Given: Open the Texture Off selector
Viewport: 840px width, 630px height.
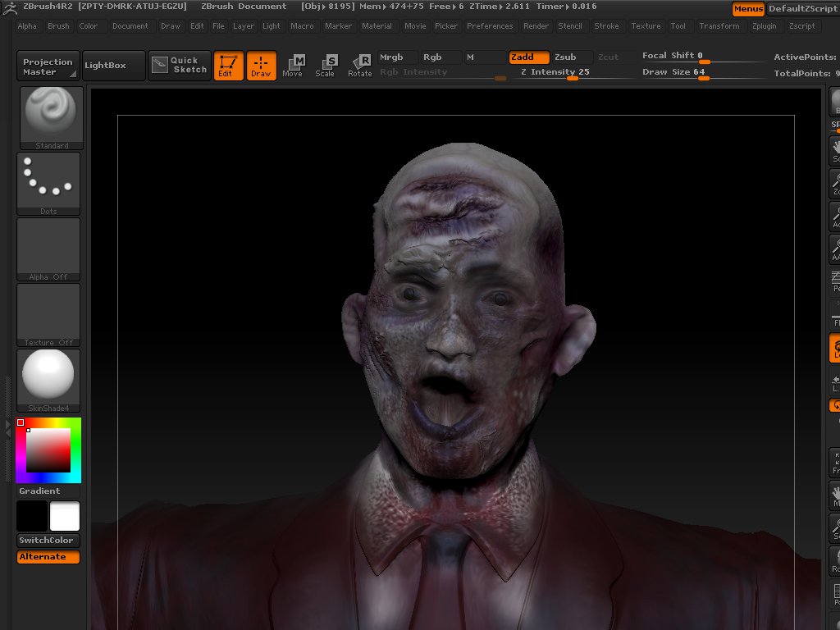Looking at the screenshot, I should click(x=48, y=314).
